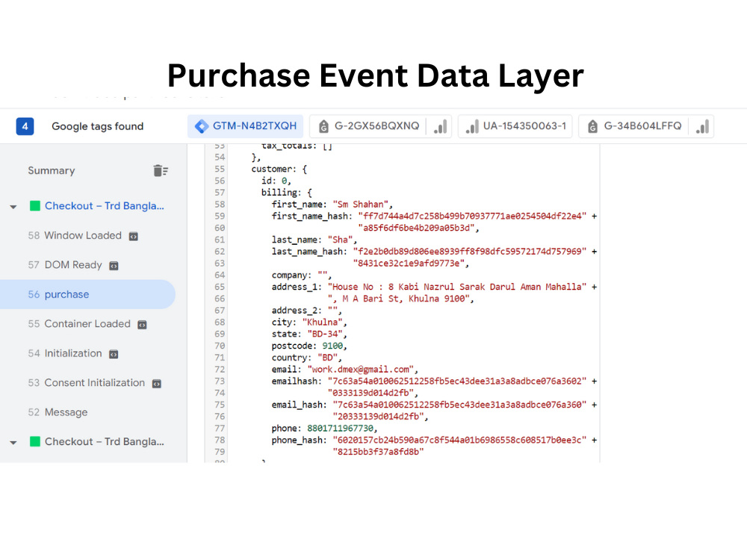
Task: Click the country value "BD"
Action: (x=328, y=357)
